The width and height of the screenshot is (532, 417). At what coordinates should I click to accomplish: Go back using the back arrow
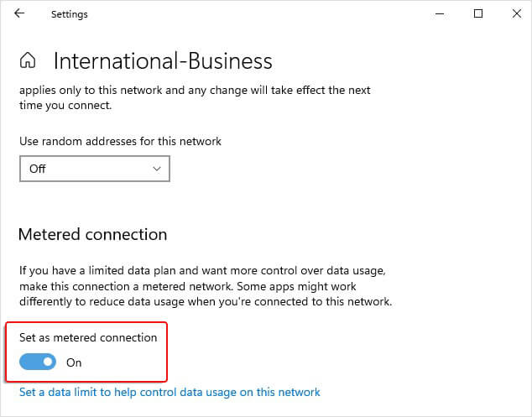[x=19, y=13]
